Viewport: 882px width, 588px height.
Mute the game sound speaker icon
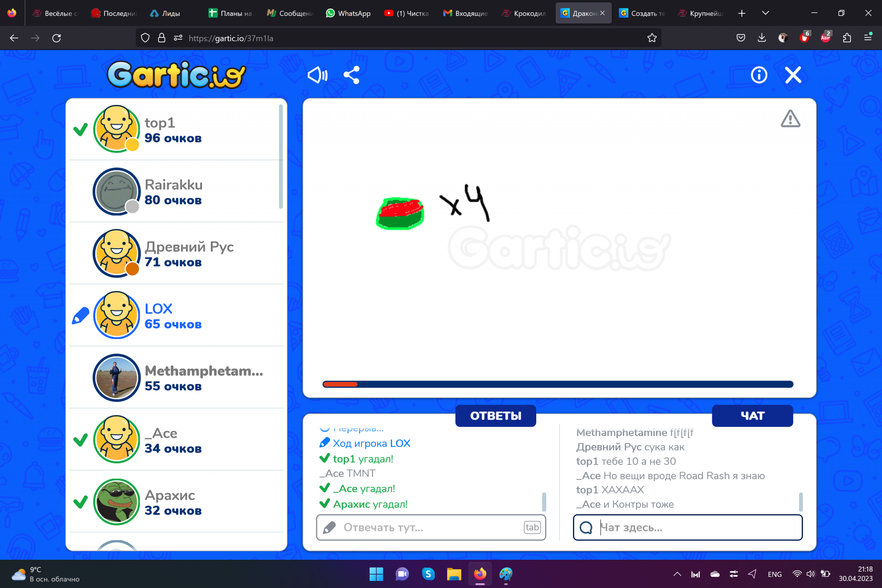[x=317, y=75]
